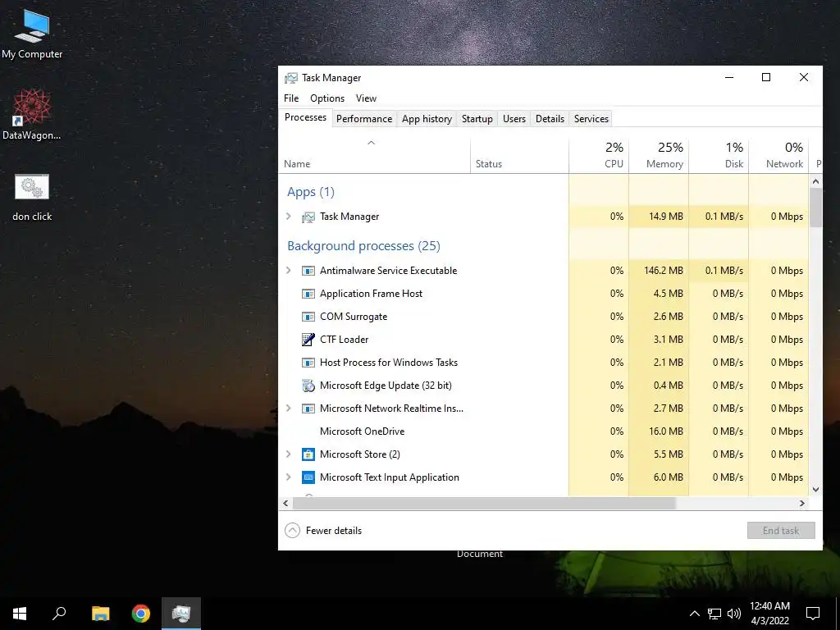Image resolution: width=840 pixels, height=630 pixels.
Task: Open the Options menu
Action: click(x=327, y=98)
